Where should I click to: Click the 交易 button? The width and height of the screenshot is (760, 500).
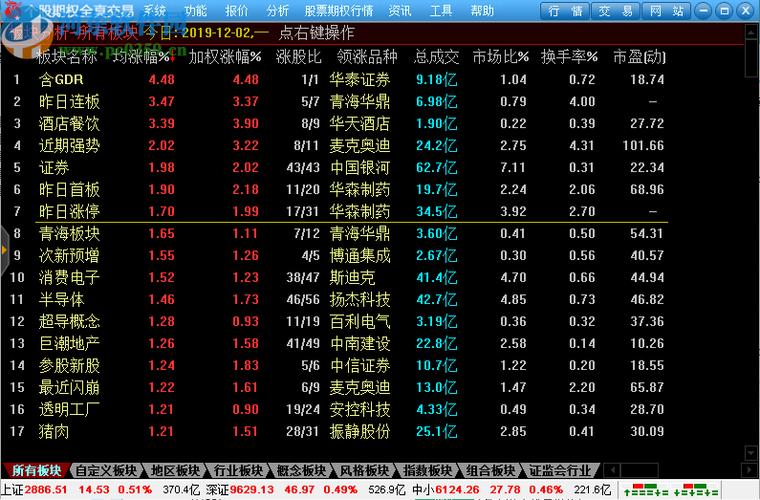[616, 11]
